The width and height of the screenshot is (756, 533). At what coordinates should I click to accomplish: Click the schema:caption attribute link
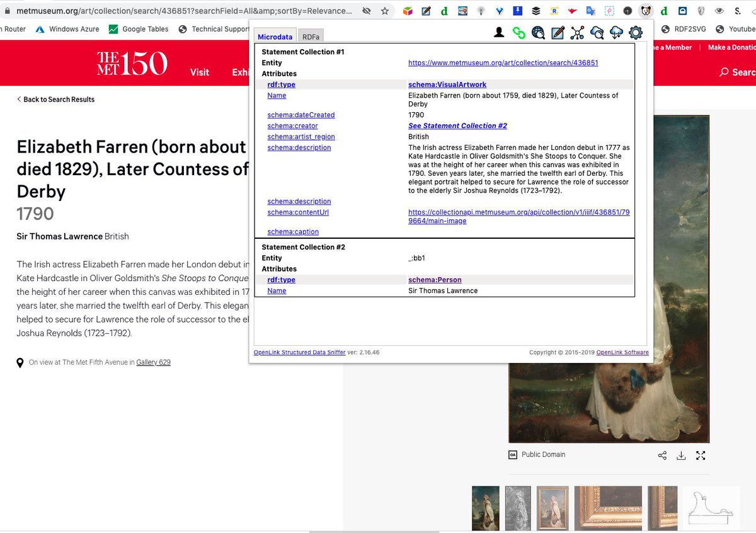click(293, 232)
